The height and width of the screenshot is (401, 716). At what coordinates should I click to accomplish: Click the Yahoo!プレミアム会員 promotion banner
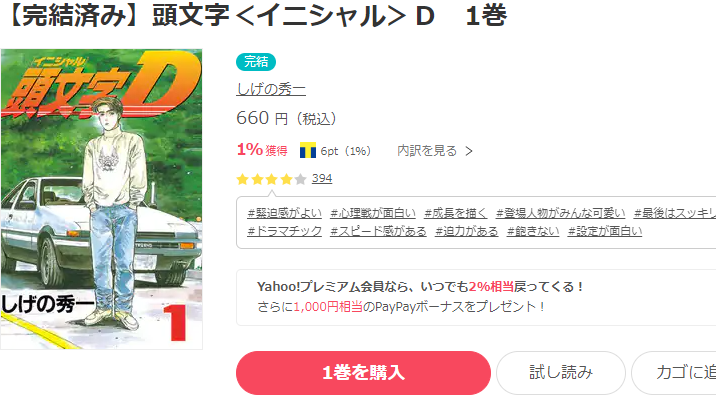tap(476, 297)
